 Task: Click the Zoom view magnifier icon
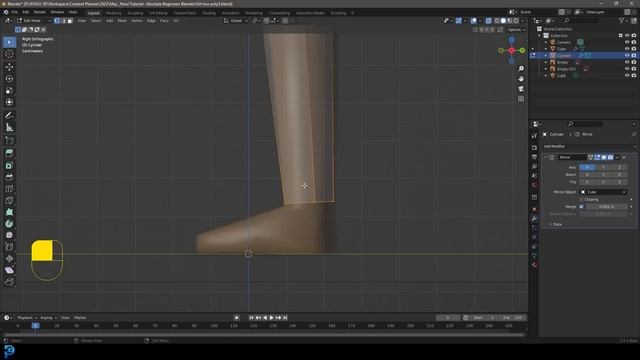click(521, 69)
